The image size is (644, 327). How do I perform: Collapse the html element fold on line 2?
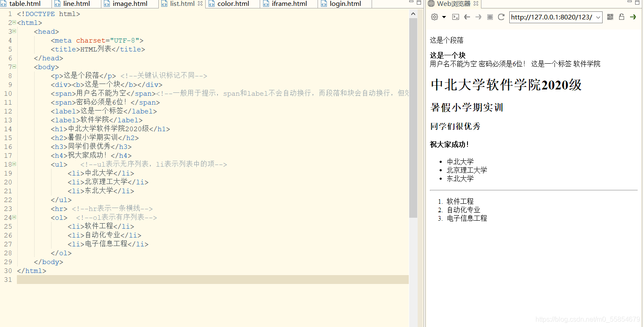tap(14, 22)
